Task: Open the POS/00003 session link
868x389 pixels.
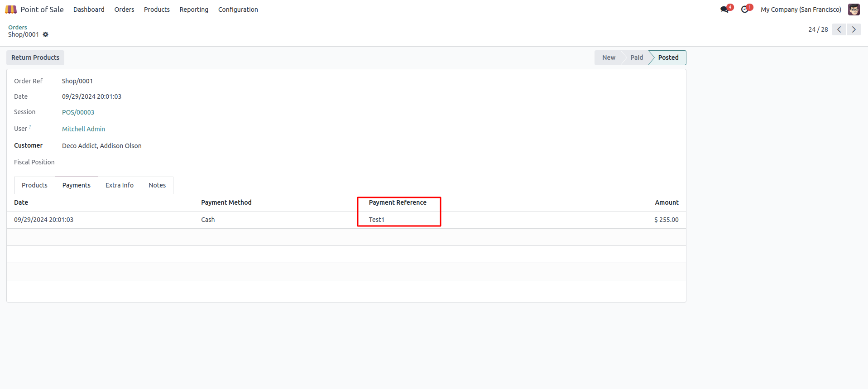Action: (x=78, y=112)
